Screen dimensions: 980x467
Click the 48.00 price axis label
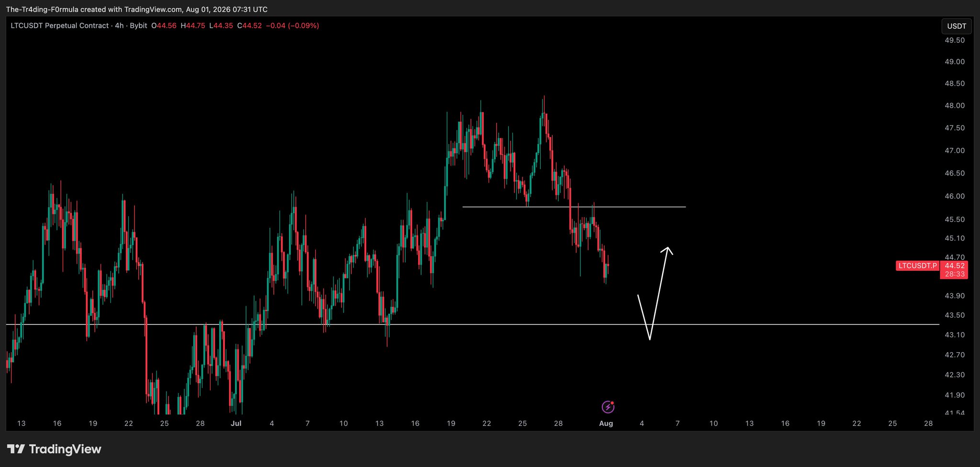click(955, 105)
